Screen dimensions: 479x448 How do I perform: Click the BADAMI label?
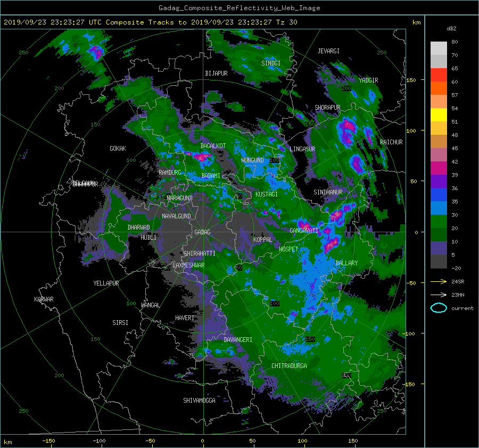211,176
